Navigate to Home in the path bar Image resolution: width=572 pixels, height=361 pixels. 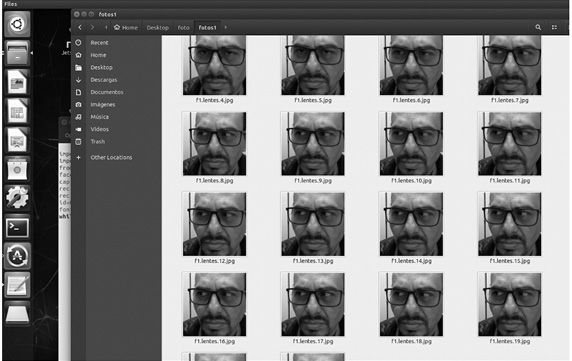[x=126, y=28]
